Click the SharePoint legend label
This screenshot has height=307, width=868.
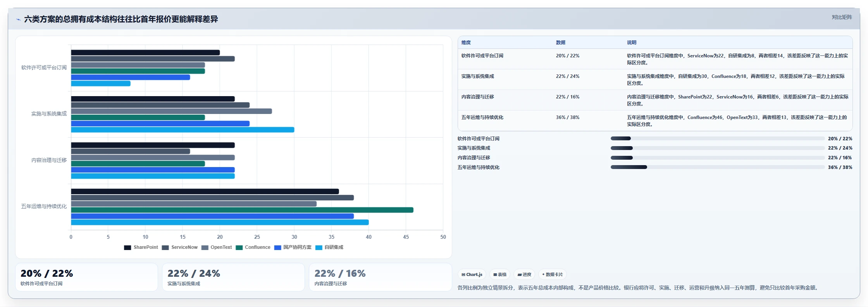146,247
